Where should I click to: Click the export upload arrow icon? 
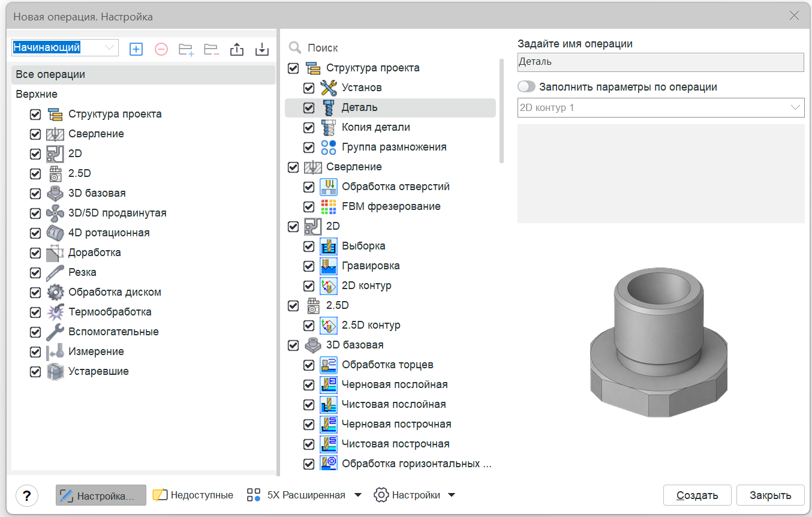click(237, 49)
